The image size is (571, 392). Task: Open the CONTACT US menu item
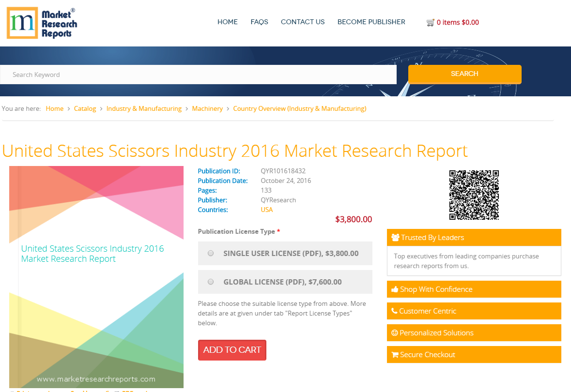(x=303, y=22)
